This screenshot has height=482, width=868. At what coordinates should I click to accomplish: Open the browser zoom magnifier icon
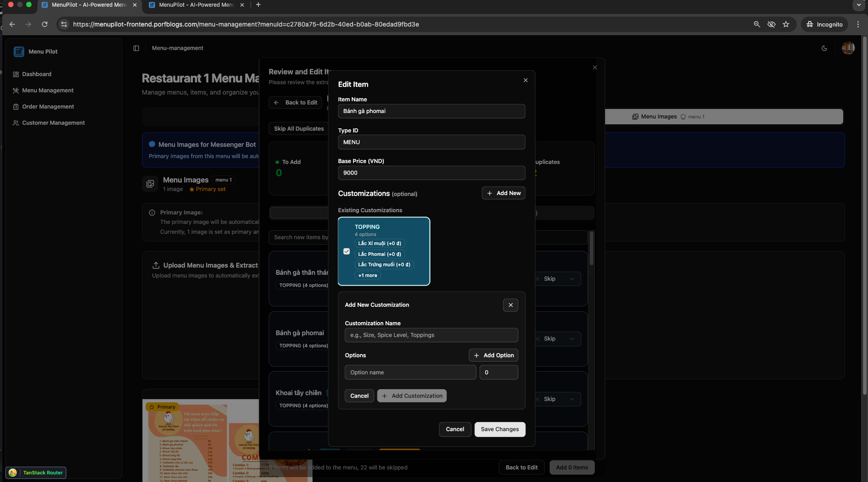pyautogui.click(x=757, y=24)
